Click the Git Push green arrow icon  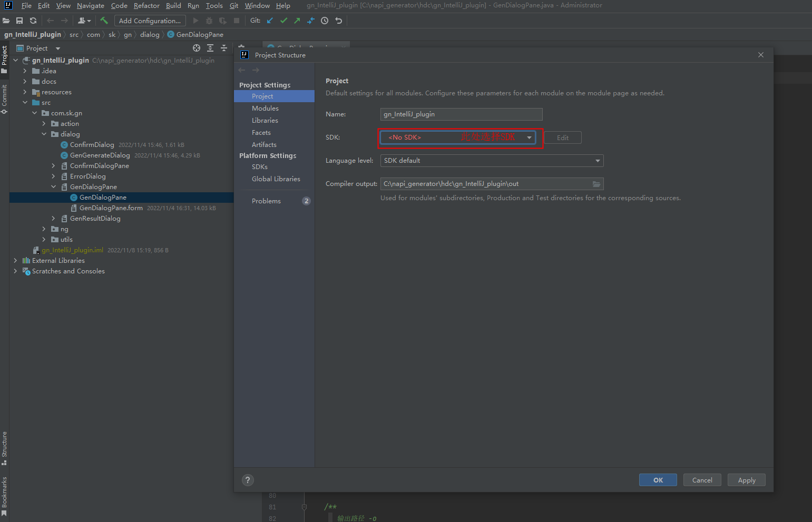297,21
